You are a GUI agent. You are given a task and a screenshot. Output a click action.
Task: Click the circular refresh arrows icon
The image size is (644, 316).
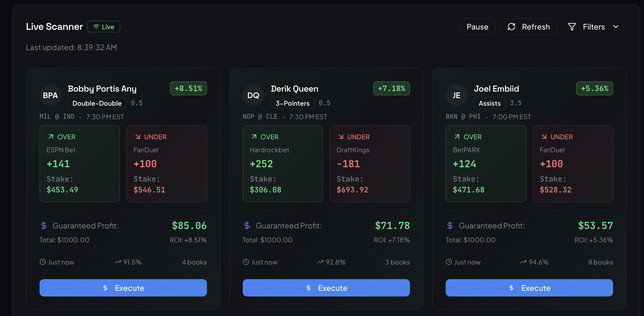pyautogui.click(x=512, y=26)
